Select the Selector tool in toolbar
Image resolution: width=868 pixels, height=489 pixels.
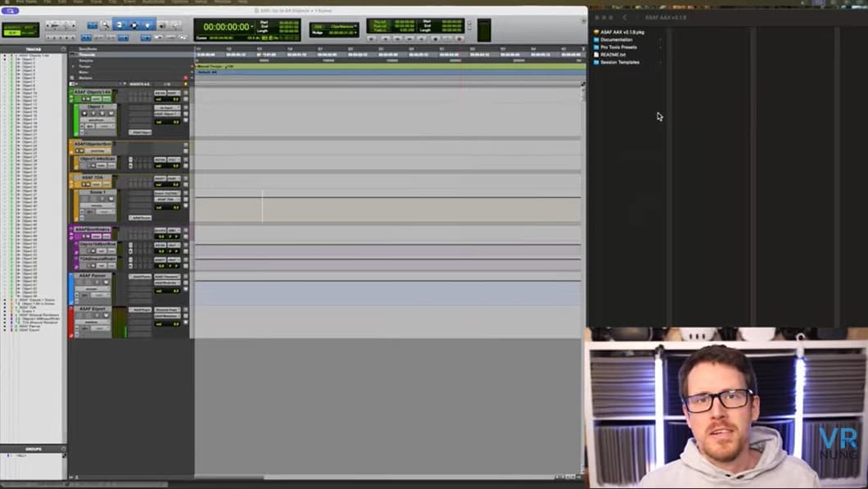[x=134, y=25]
